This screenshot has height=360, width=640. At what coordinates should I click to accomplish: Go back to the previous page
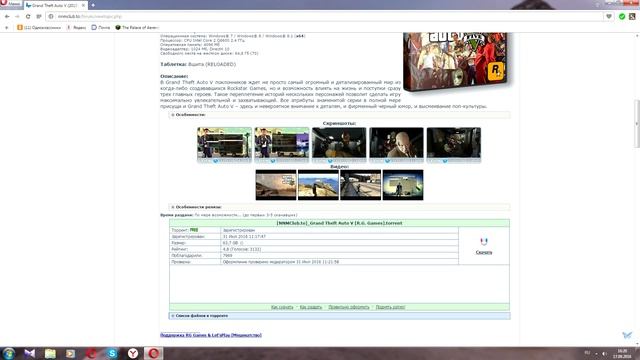(x=7, y=16)
